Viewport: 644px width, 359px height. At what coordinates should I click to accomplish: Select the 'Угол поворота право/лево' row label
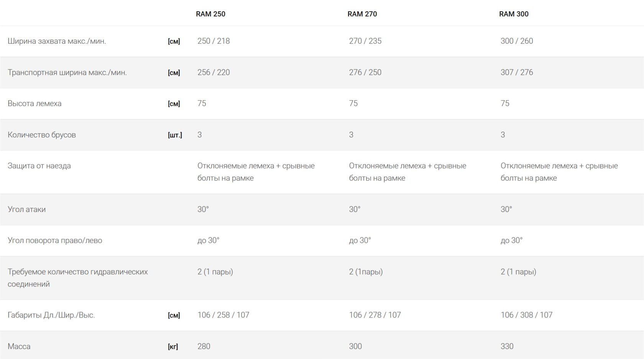coord(55,241)
